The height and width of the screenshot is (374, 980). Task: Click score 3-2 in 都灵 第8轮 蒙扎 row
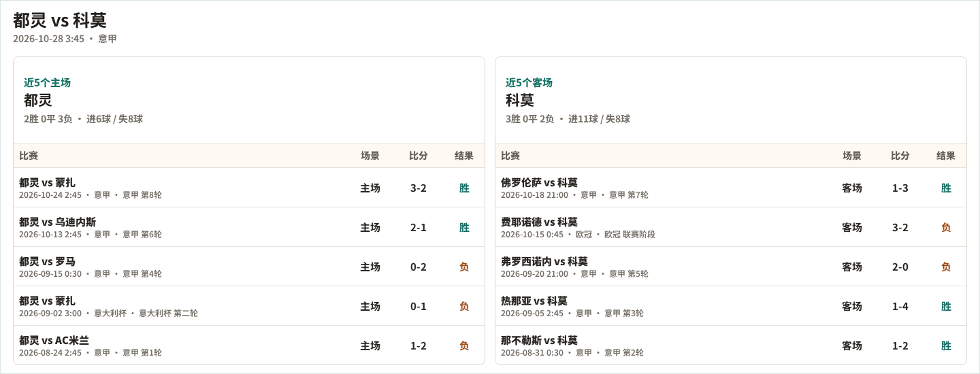419,188
